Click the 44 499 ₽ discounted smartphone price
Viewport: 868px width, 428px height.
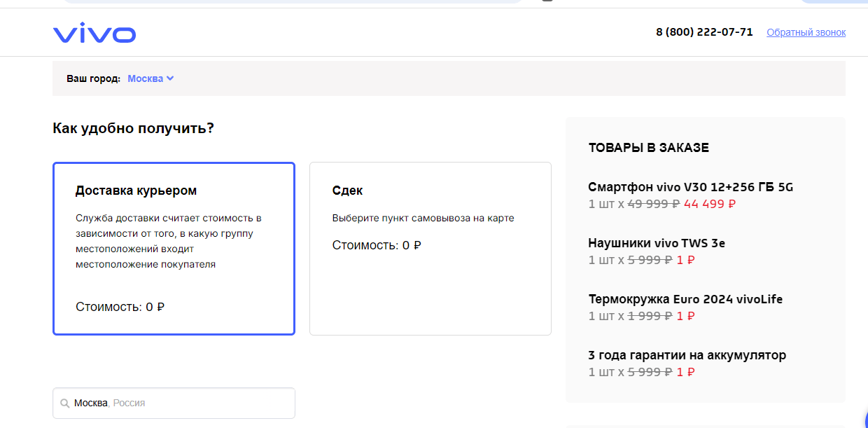(710, 204)
